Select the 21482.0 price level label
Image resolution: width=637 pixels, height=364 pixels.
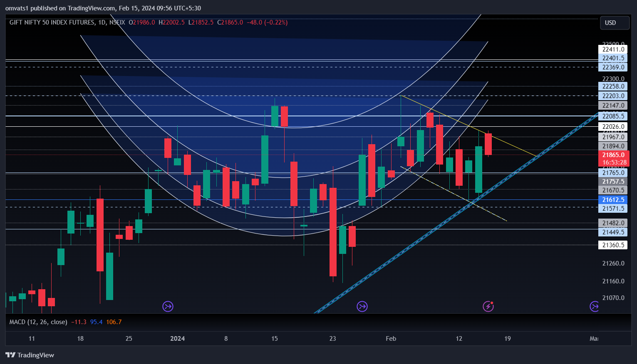point(613,223)
